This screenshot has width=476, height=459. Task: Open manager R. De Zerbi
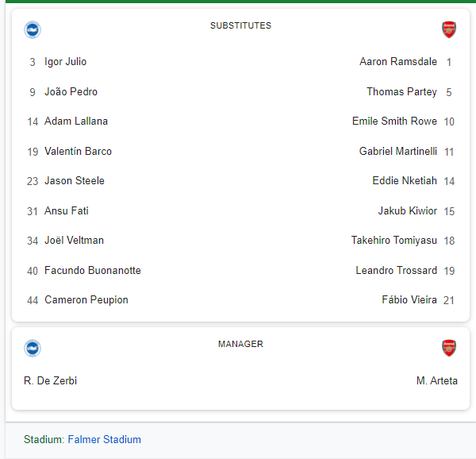click(x=51, y=380)
